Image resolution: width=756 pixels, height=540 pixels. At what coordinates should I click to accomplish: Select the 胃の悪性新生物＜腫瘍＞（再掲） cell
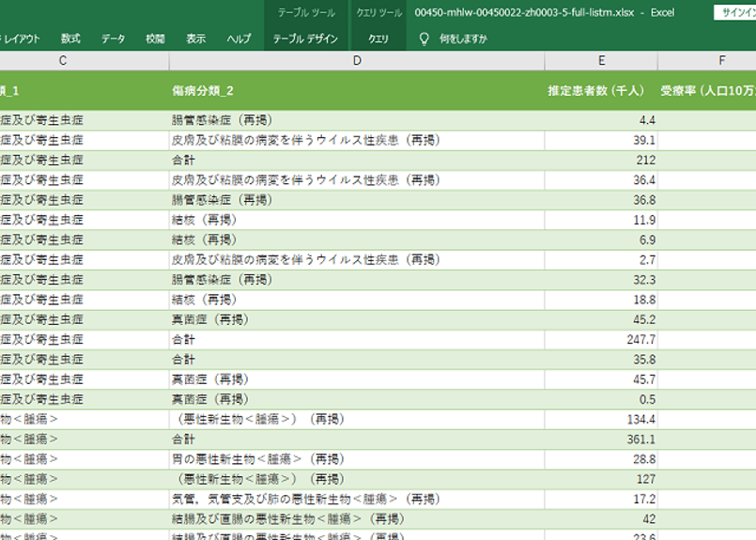point(357,459)
